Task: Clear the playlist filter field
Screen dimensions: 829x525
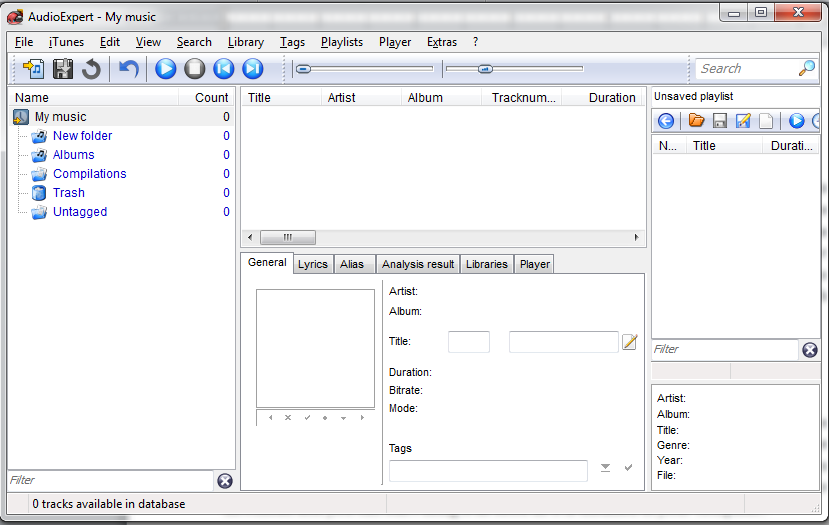Action: [810, 350]
